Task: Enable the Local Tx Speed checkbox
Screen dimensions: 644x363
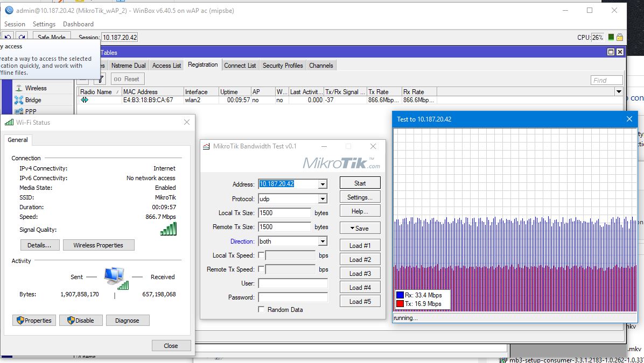Action: tap(262, 255)
